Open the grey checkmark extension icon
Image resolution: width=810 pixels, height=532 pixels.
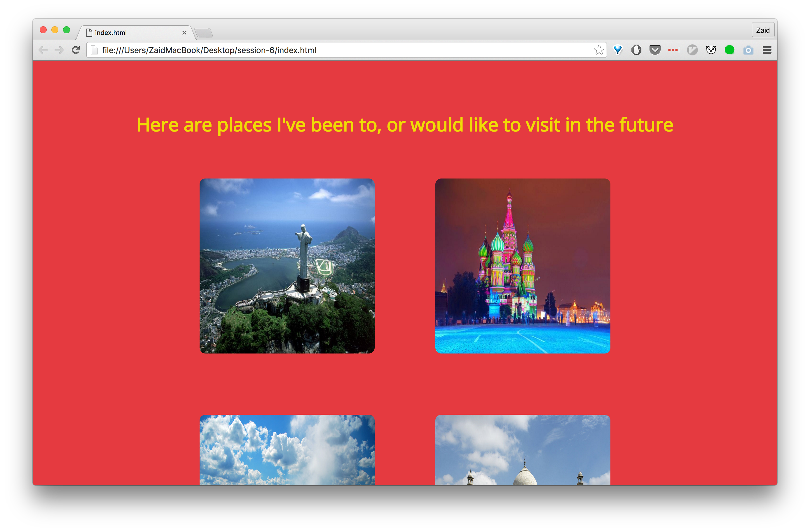[x=692, y=50]
